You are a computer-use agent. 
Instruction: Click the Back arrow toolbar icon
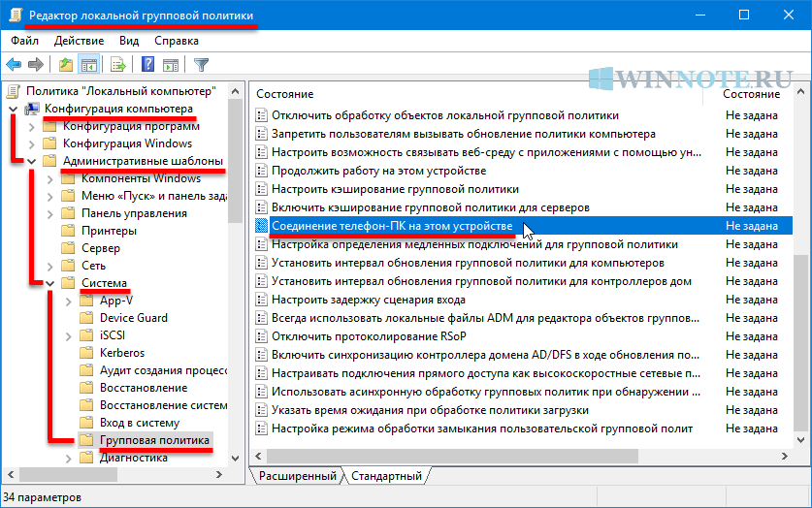(x=14, y=65)
